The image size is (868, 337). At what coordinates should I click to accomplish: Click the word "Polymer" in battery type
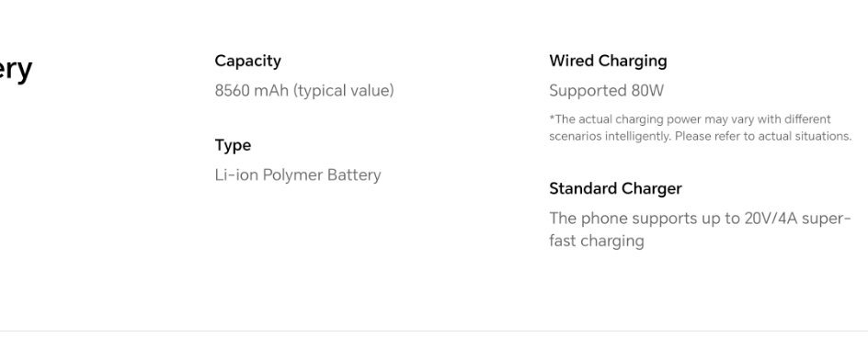pos(292,175)
